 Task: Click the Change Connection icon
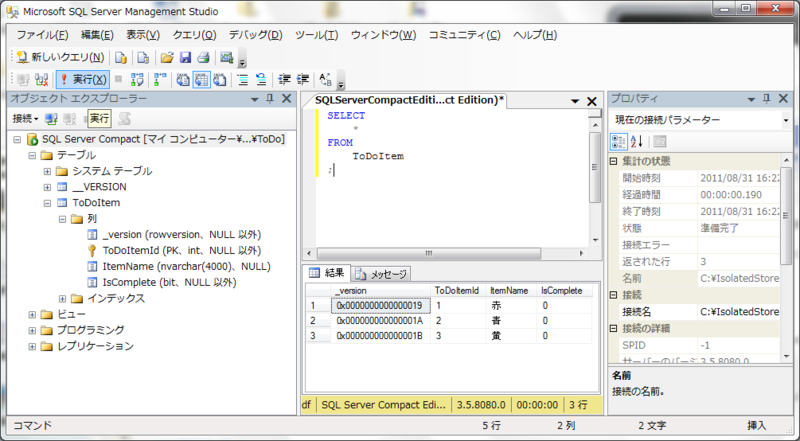(41, 79)
